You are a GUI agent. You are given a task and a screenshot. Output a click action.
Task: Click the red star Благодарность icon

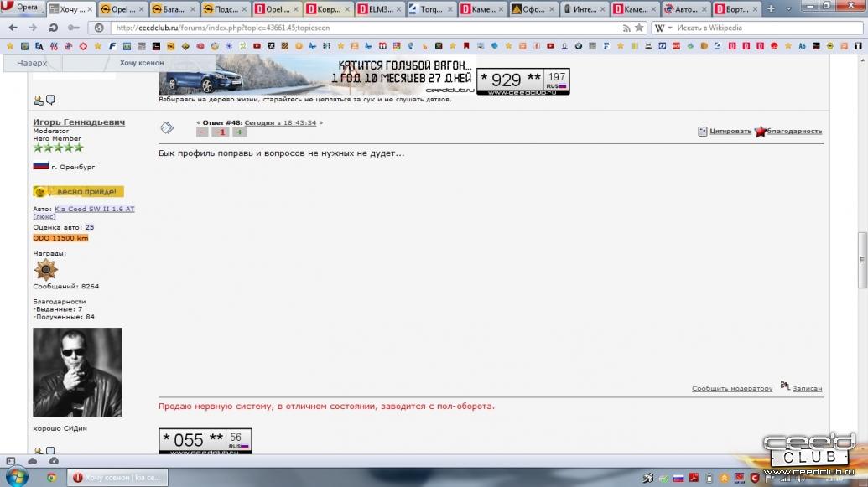tap(761, 131)
